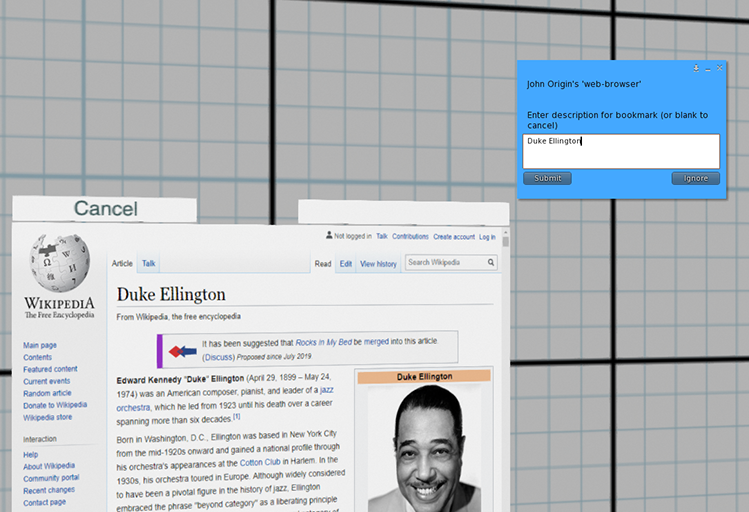Viewport: 749px width, 512px height.
Task: Click the bookmark description text field
Action: pyautogui.click(x=620, y=151)
